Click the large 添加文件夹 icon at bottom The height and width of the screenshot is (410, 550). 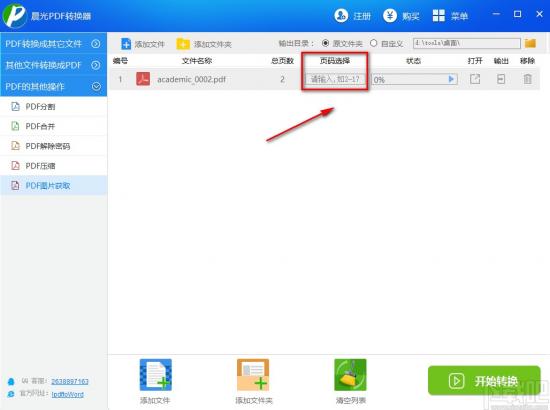tap(253, 375)
